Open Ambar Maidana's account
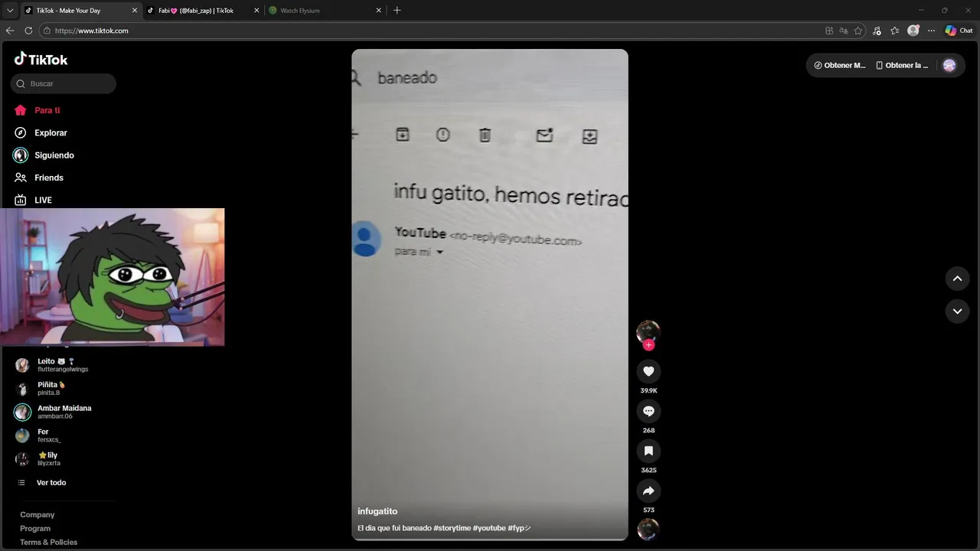Viewport: 980px width, 551px height. (x=64, y=412)
